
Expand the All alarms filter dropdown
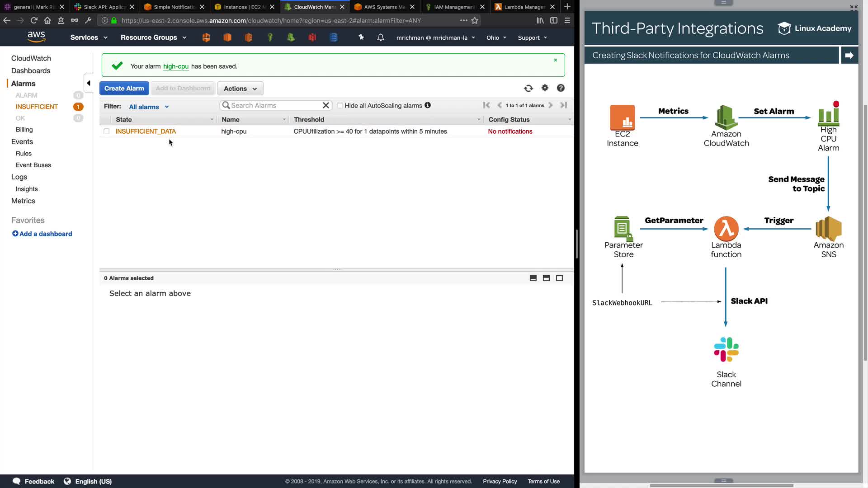coord(149,107)
